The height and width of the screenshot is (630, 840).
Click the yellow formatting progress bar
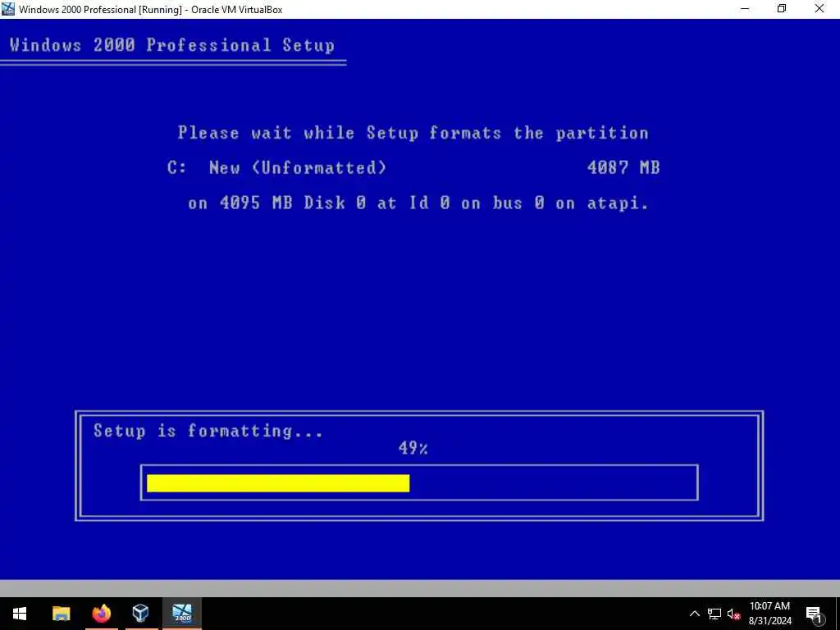point(278,482)
